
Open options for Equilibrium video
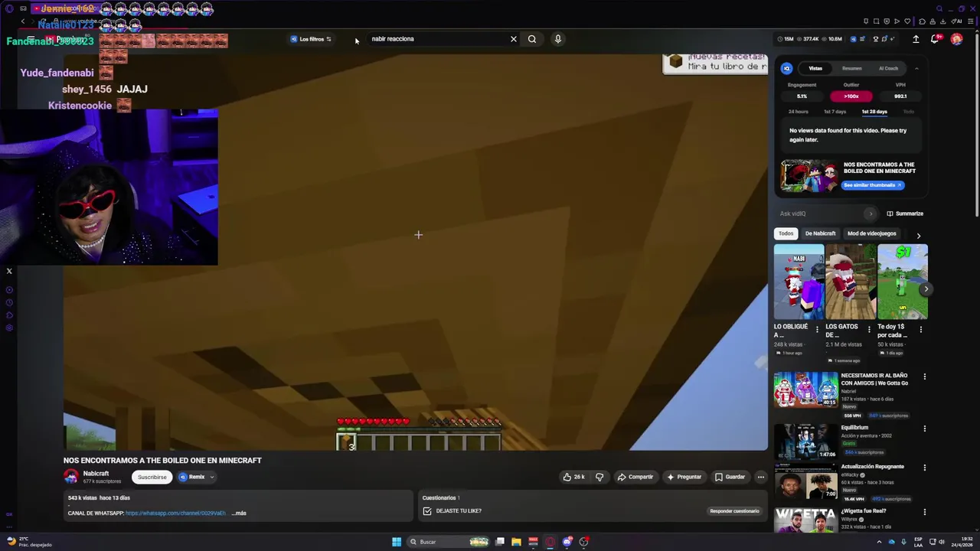click(x=924, y=429)
